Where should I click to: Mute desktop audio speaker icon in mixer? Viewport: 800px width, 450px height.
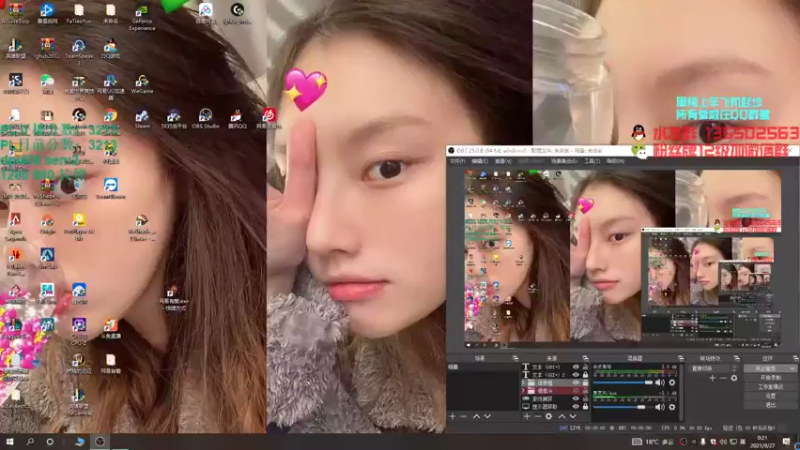(660, 382)
